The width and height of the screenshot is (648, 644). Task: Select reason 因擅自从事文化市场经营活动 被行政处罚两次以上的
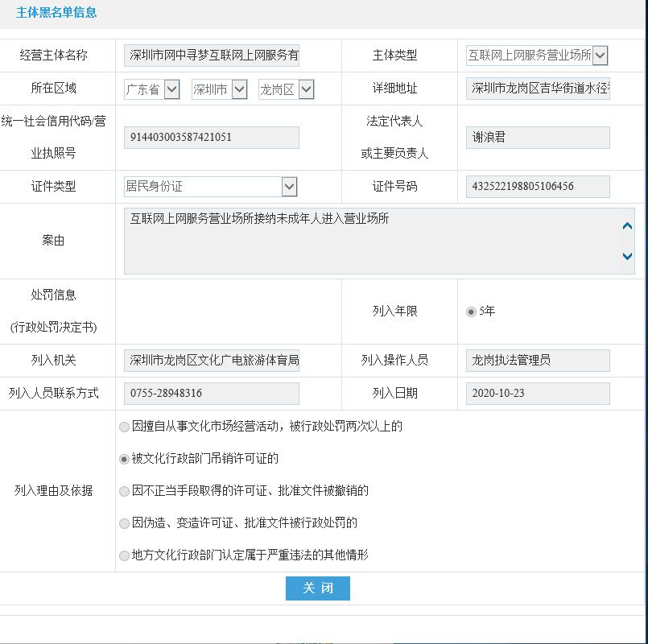[124, 427]
